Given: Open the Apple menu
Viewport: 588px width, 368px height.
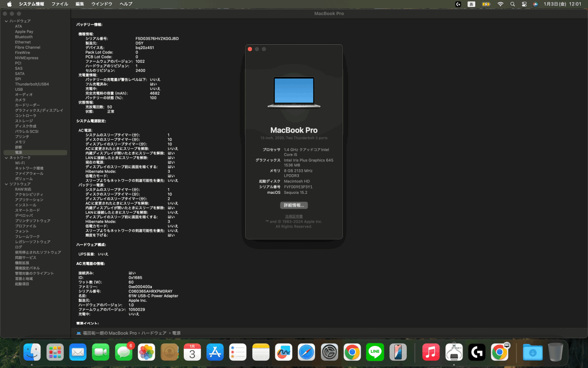Looking at the screenshot, I should [x=9, y=4].
